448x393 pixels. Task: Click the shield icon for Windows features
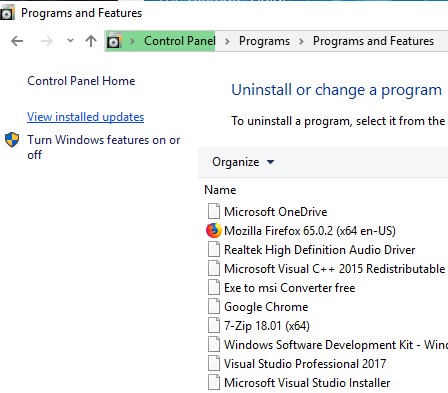12,140
